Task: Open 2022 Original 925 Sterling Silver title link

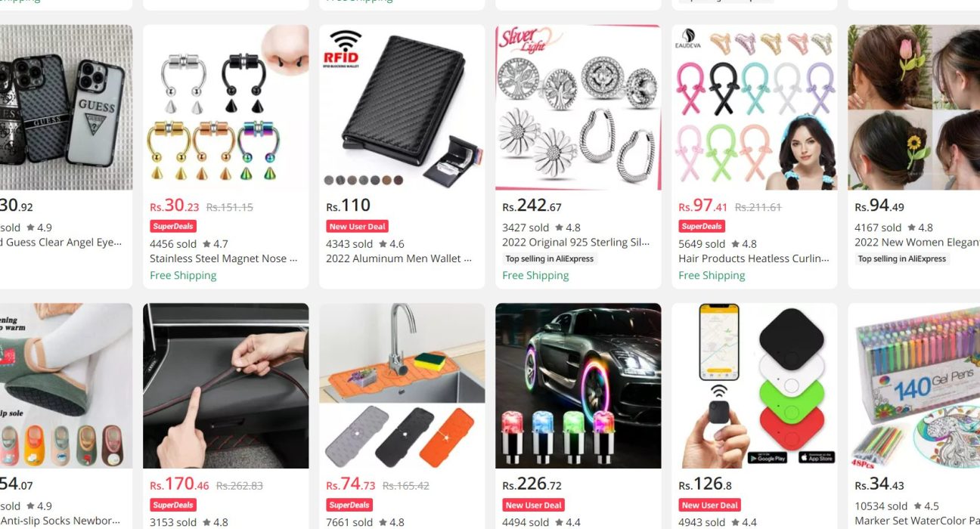Action: [576, 243]
